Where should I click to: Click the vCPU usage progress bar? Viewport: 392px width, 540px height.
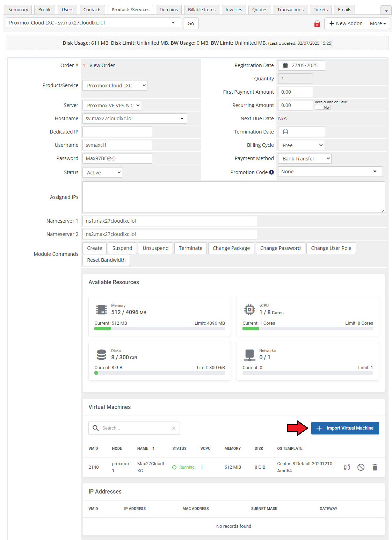click(308, 329)
